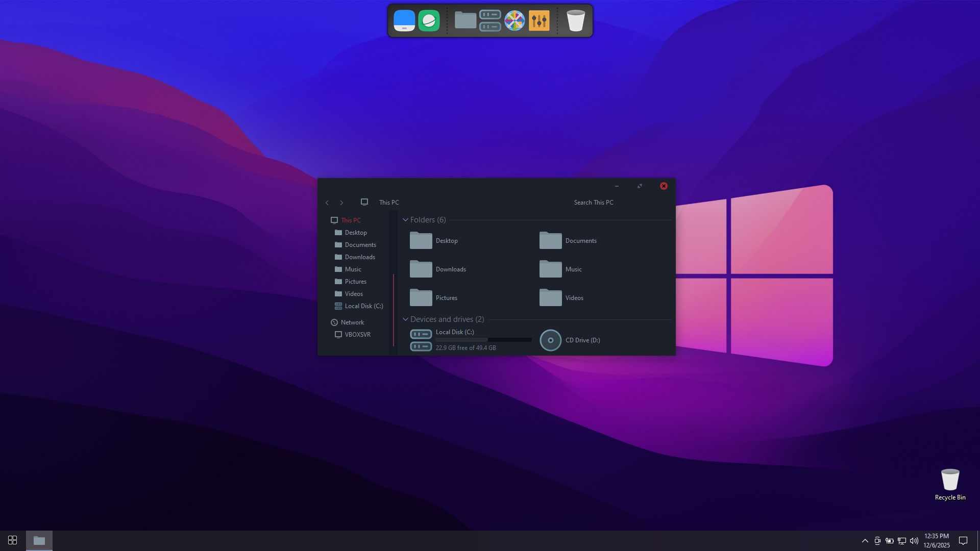Viewport: 980px width, 551px height.
Task: Click the navigation pane scrollbar
Action: coord(394,310)
